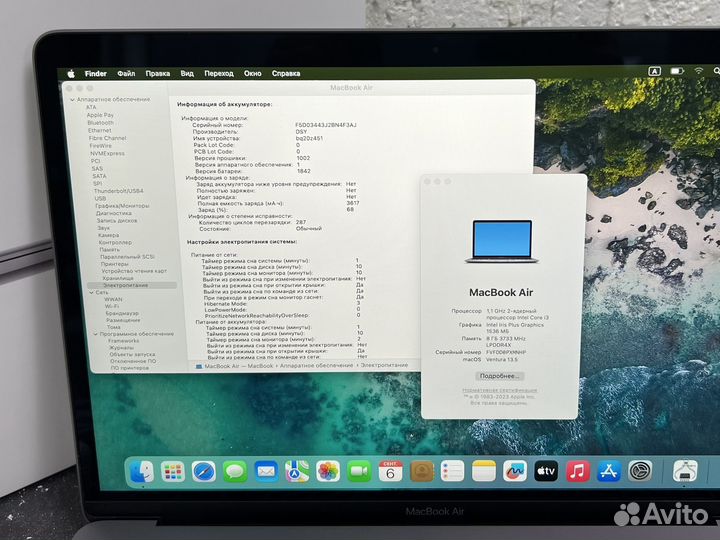The width and height of the screenshot is (720, 540).
Task: Launch Maps from the Dock
Action: [297, 472]
